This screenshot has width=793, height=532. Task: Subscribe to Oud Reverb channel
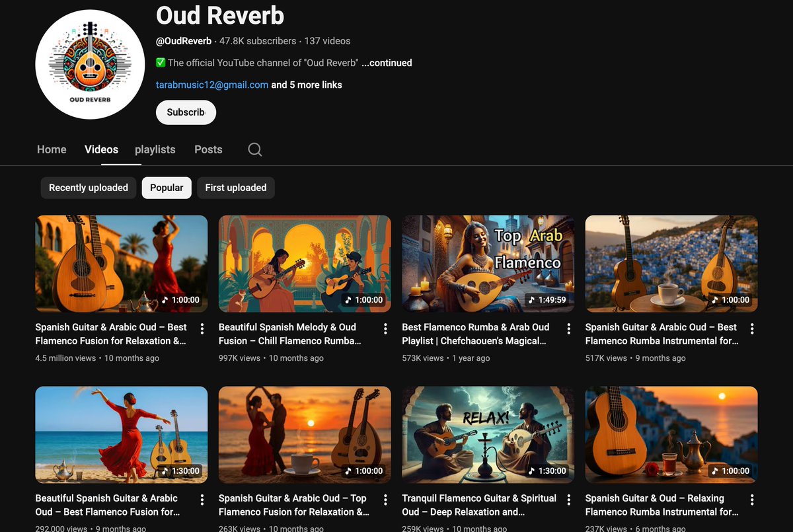click(x=186, y=112)
